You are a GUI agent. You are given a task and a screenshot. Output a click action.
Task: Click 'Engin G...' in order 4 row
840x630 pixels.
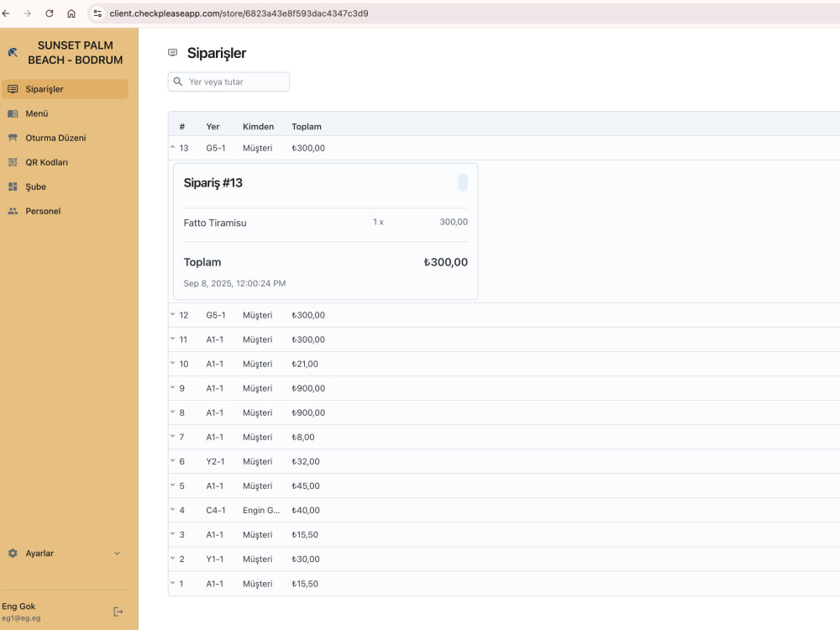click(261, 511)
